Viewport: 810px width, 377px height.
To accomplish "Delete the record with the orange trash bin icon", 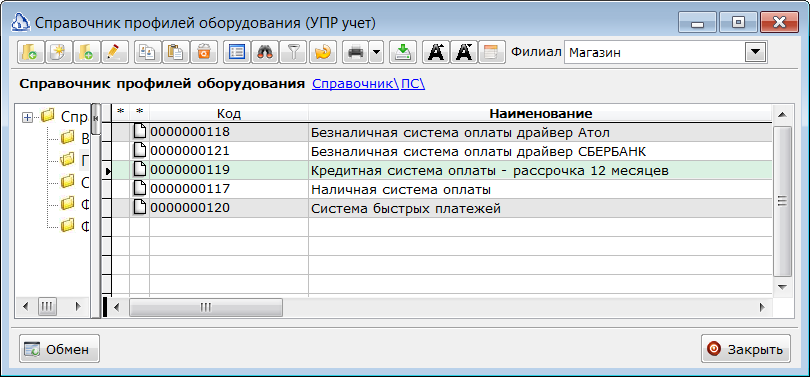I will tap(204, 52).
